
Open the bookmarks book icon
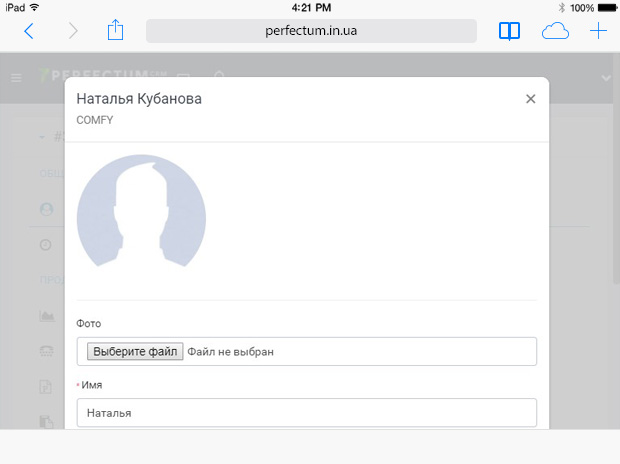coord(509,31)
